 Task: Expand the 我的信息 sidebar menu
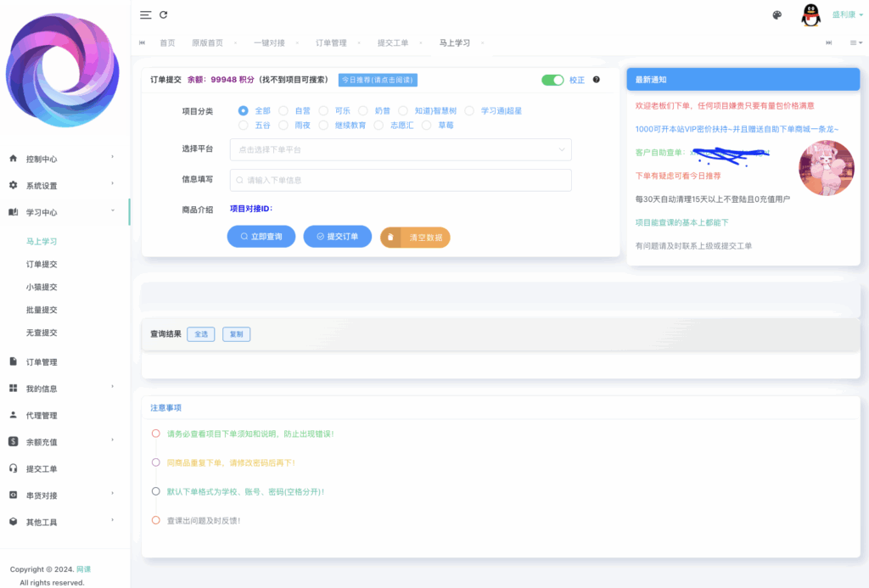pos(64,389)
